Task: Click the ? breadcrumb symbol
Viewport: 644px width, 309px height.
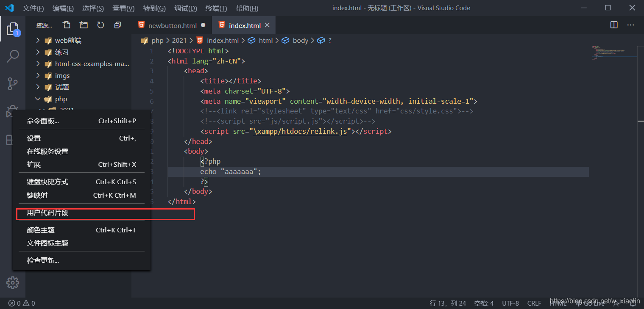Action: point(330,41)
